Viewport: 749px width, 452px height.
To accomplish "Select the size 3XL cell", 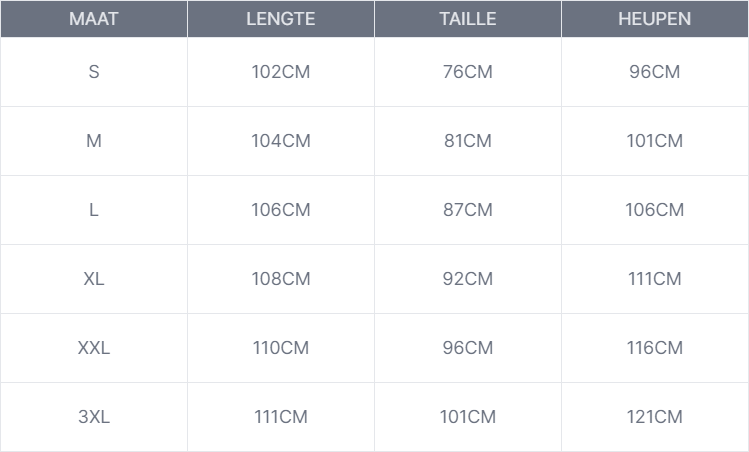I will point(94,417).
